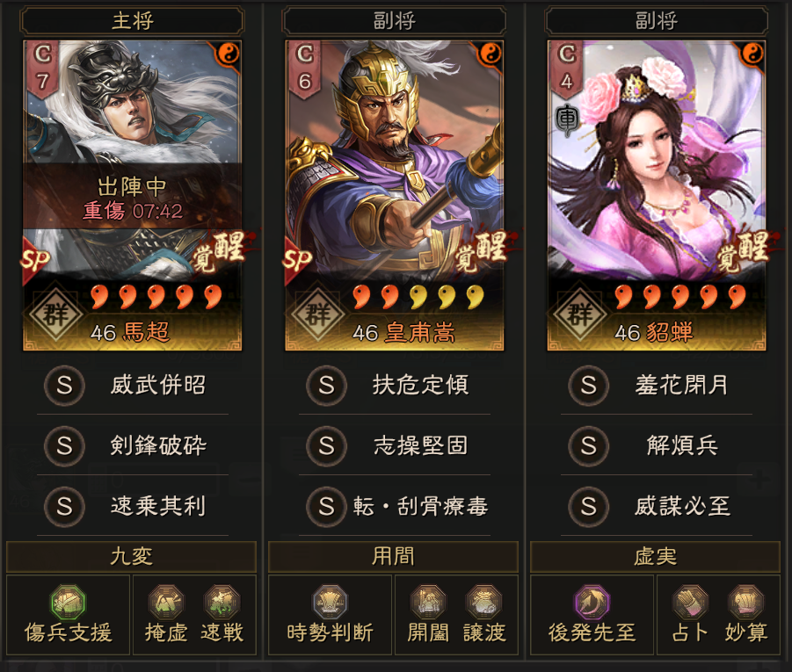Open 馬超 general card portrait
This screenshot has width=792, height=672.
pyautogui.click(x=133, y=195)
